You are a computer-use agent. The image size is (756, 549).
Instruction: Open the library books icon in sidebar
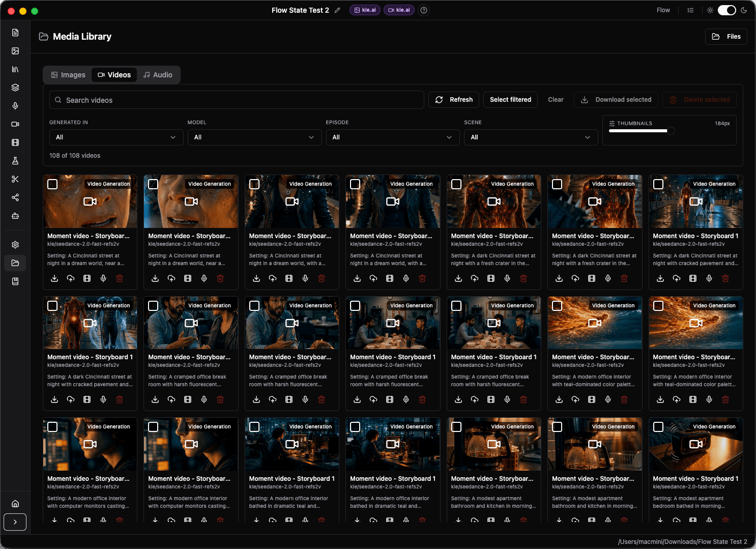(x=15, y=69)
